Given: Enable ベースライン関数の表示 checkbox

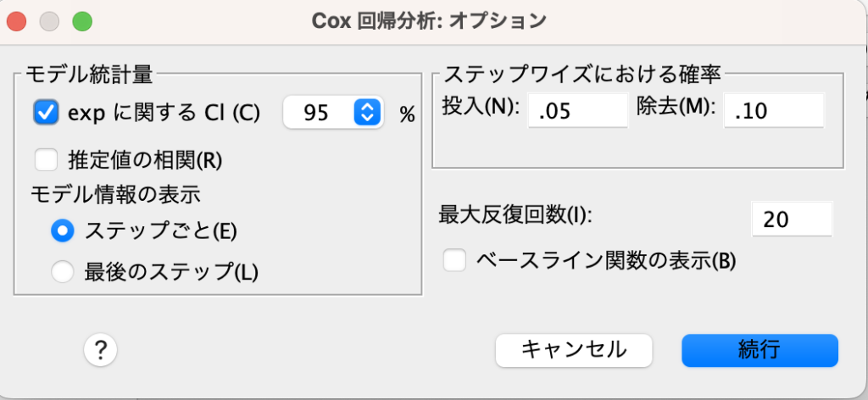Looking at the screenshot, I should click(x=454, y=260).
